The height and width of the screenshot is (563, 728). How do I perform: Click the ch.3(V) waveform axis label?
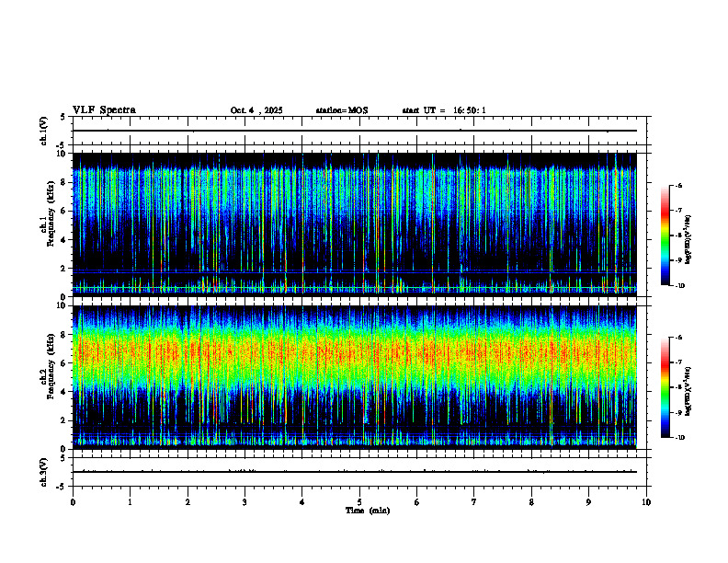click(x=44, y=472)
